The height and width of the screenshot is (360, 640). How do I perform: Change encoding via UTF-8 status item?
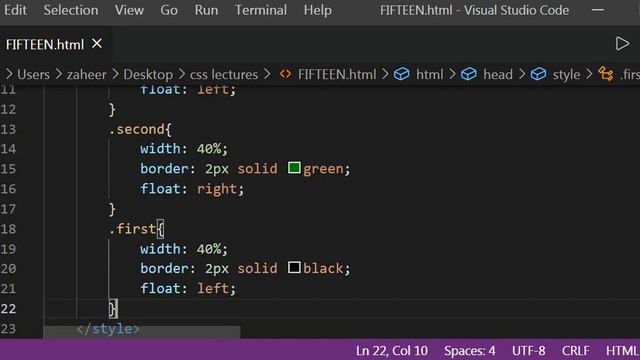click(528, 351)
